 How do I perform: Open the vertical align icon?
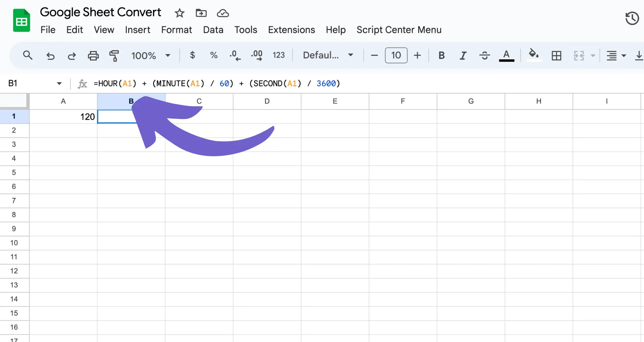click(639, 56)
